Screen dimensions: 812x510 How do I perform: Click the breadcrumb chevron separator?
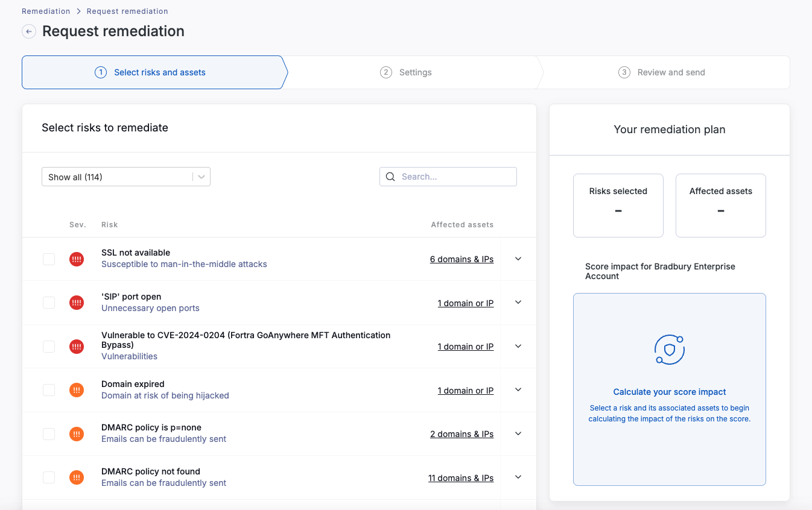pos(78,11)
